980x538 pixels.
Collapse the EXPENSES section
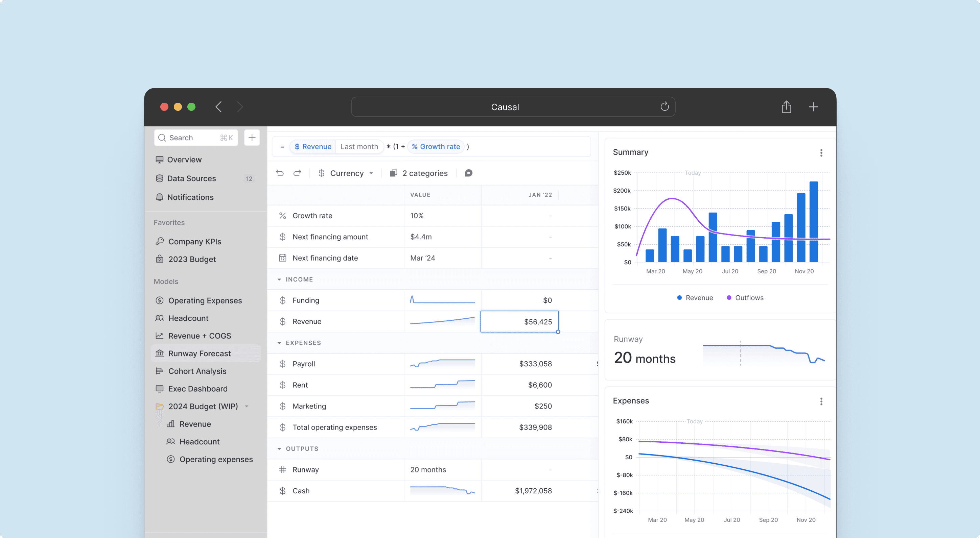279,343
